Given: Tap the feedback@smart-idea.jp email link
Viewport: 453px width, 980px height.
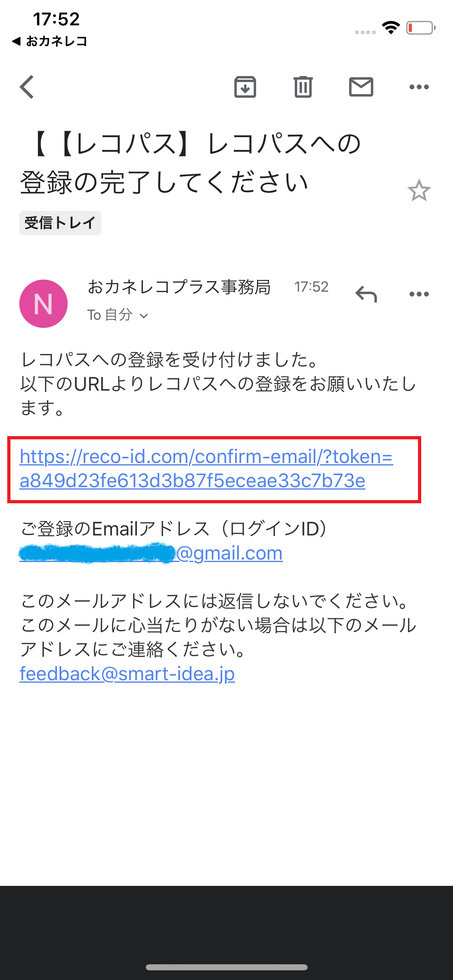Looking at the screenshot, I should 127,674.
